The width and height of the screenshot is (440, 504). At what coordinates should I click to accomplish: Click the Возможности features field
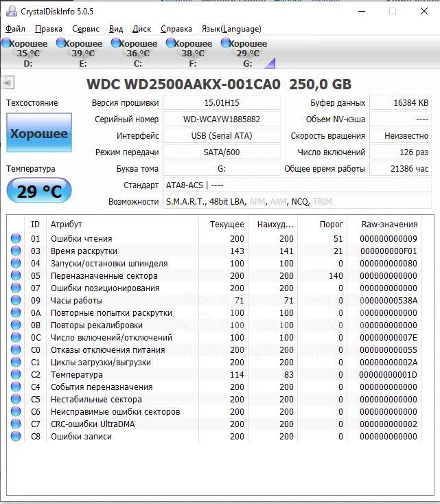click(x=297, y=202)
